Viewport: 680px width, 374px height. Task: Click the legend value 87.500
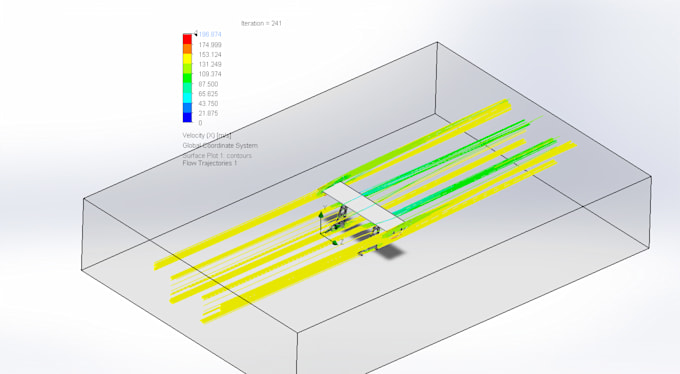(208, 84)
